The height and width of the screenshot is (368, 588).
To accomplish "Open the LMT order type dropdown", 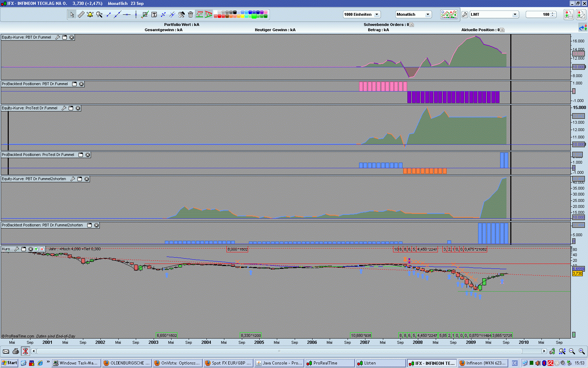I will pyautogui.click(x=494, y=14).
